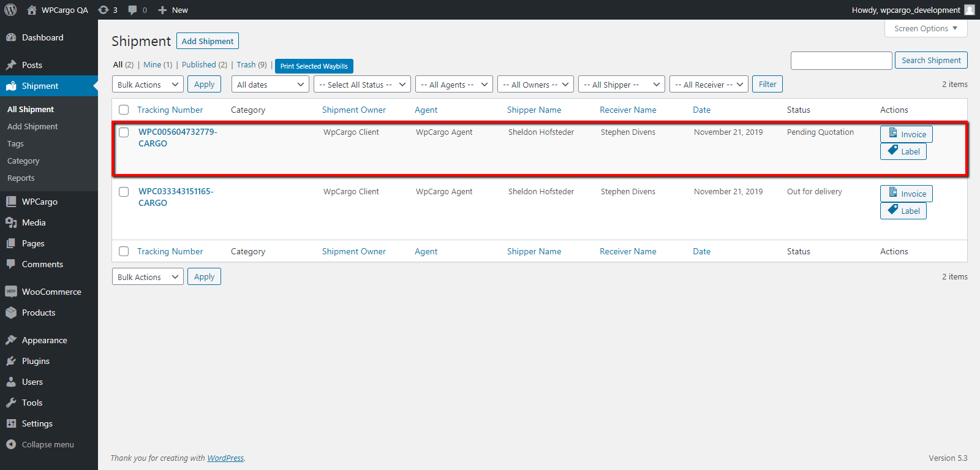Open tracking number WPC033343151165-CARGO link
Viewport: 980px width, 470px height.
176,197
